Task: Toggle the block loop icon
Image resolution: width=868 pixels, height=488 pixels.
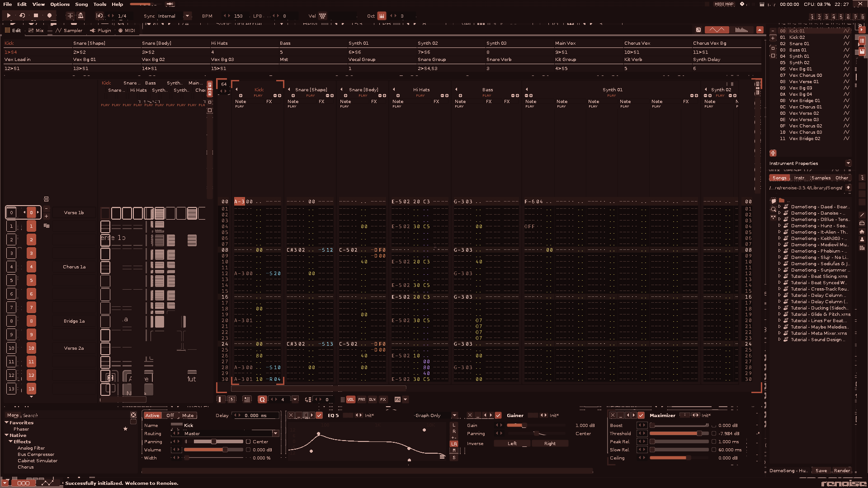Action: click(99, 15)
